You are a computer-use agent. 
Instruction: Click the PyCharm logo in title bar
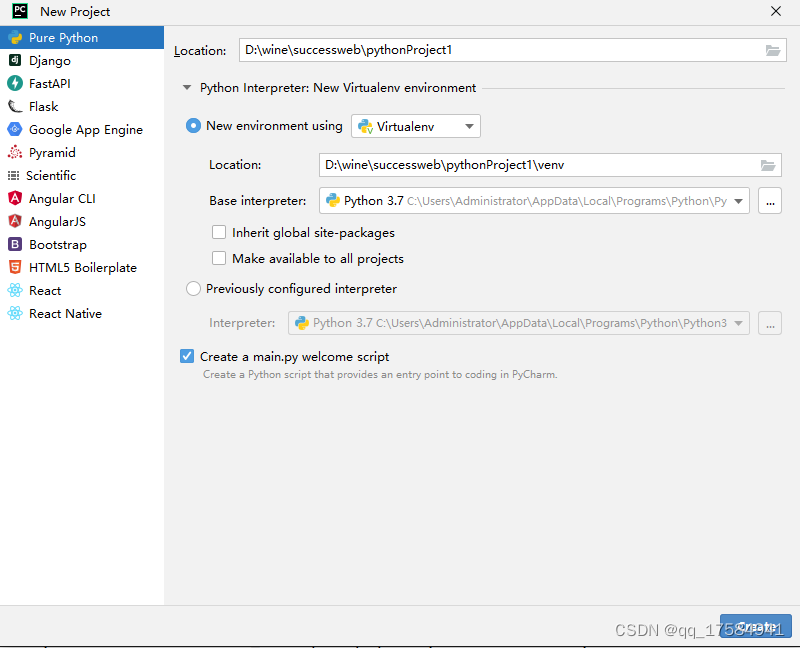click(x=20, y=11)
